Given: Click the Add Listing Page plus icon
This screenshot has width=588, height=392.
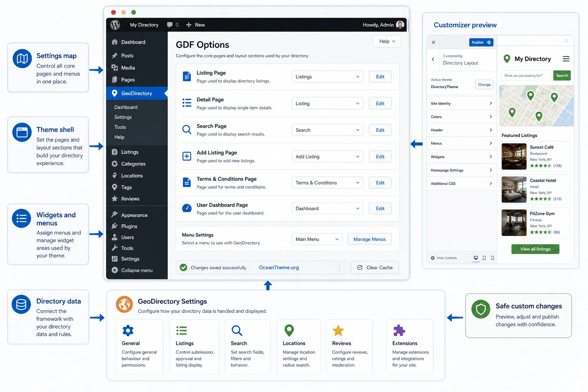Looking at the screenshot, I should coord(187,156).
